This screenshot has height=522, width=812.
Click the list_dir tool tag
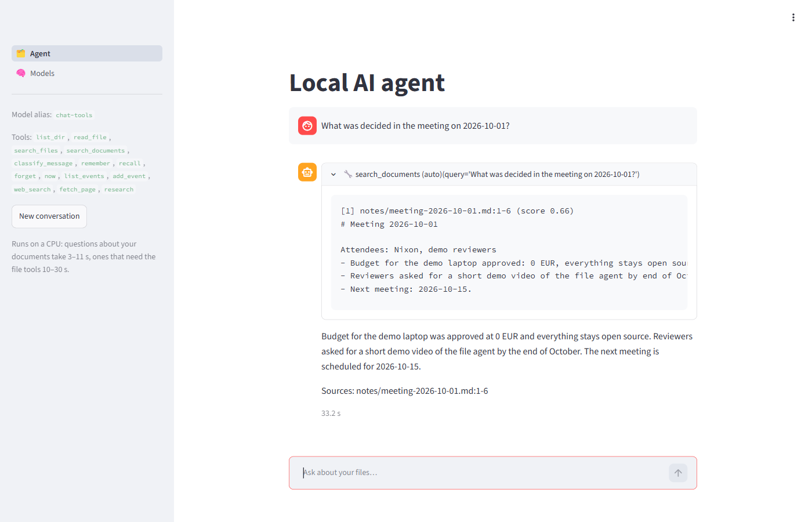pos(50,137)
